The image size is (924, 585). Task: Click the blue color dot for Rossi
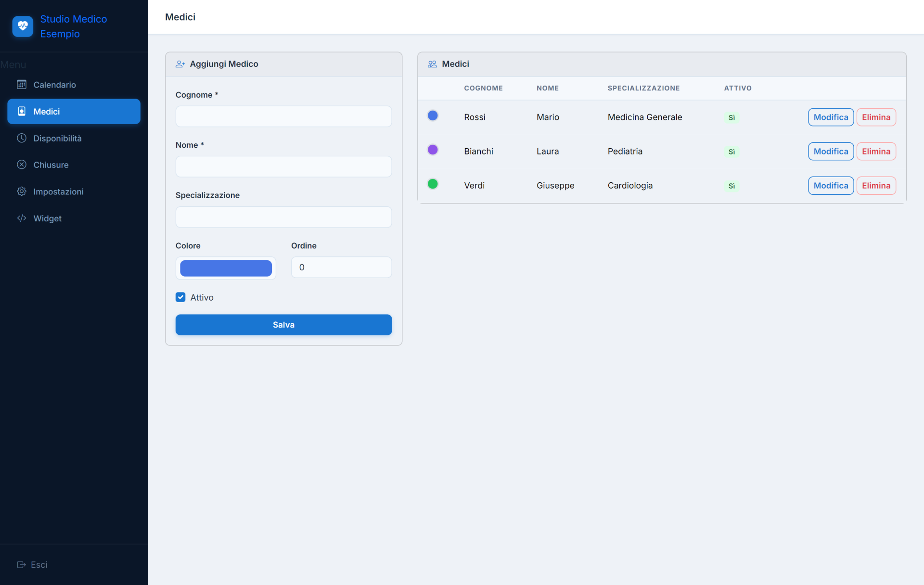point(433,115)
